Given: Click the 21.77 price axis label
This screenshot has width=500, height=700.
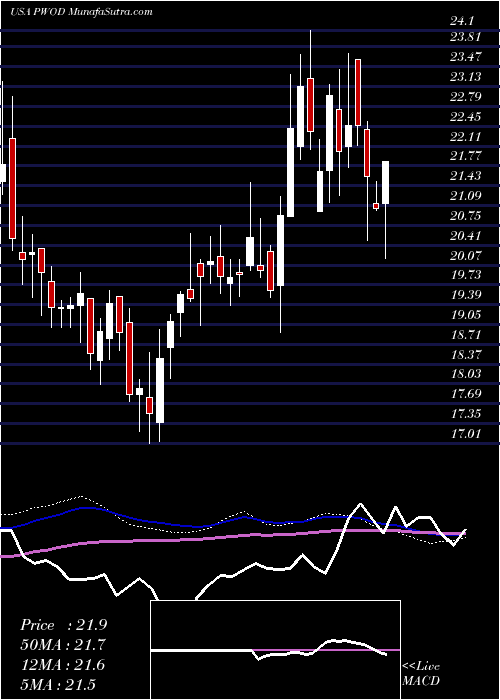Looking at the screenshot, I should pyautogui.click(x=466, y=156).
